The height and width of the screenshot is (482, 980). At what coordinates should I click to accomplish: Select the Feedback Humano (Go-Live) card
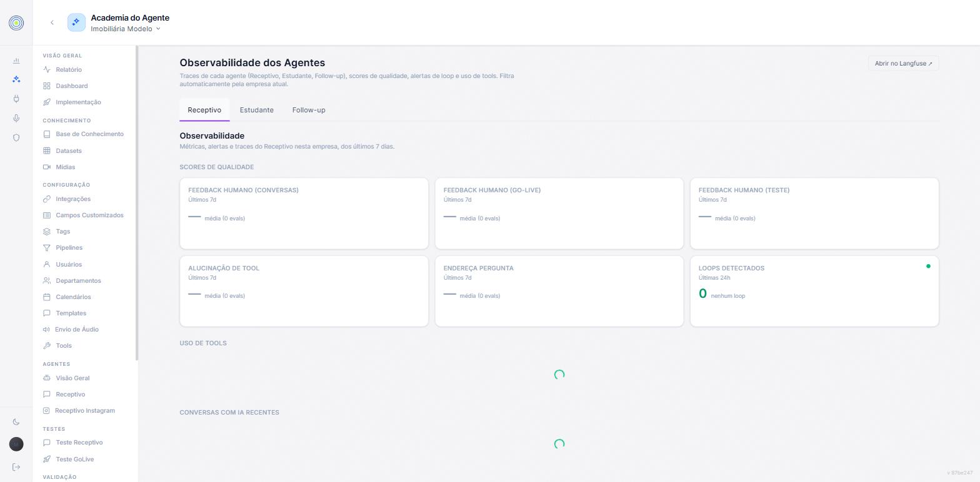tap(559, 214)
